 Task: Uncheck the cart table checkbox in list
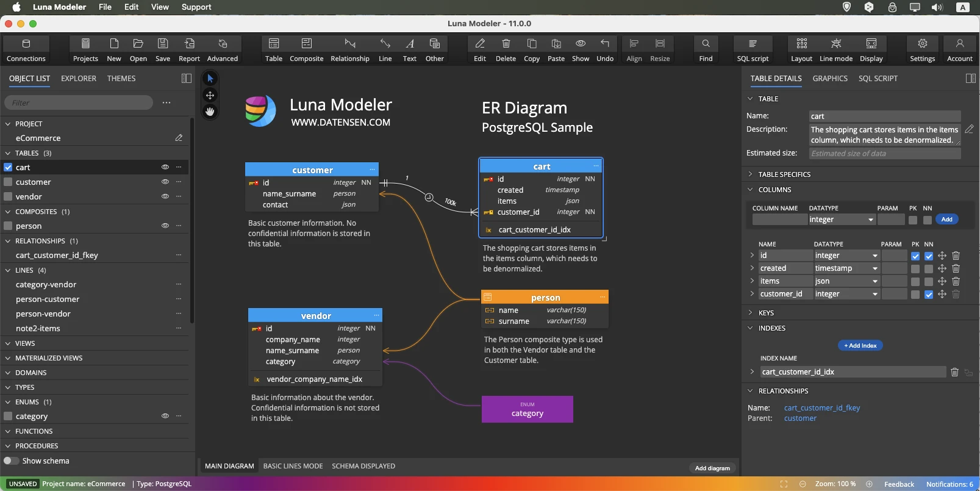point(8,167)
